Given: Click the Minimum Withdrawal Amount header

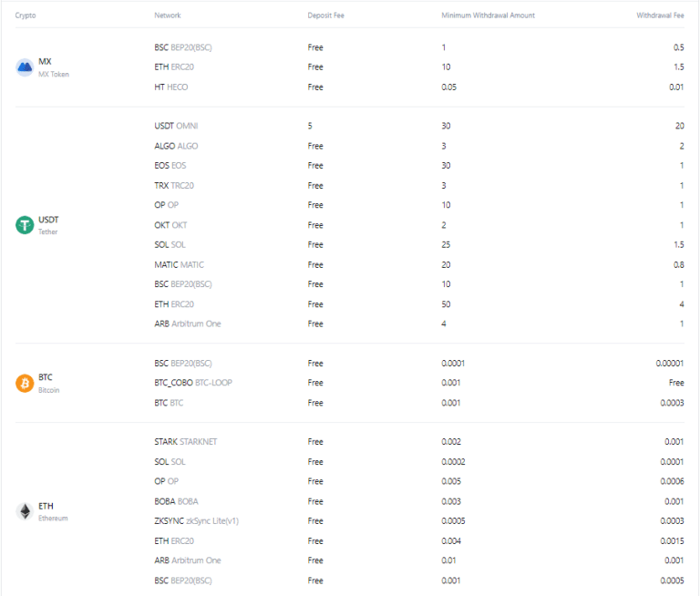Looking at the screenshot, I should pos(488,15).
